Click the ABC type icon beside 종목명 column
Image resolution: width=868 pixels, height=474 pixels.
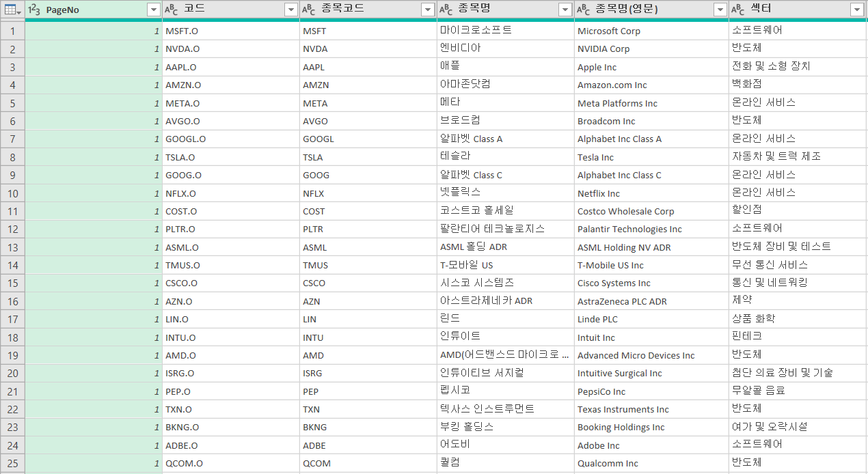[446, 10]
